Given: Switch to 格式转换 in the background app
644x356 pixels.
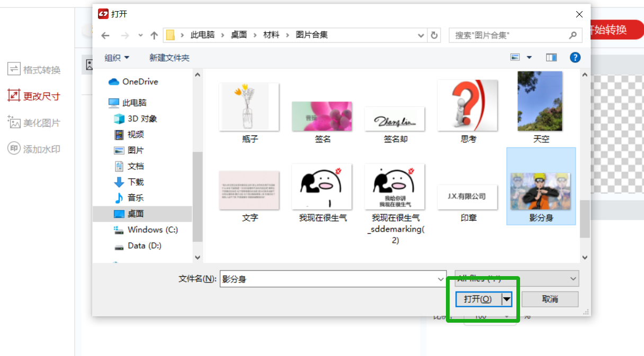Looking at the screenshot, I should click(x=34, y=70).
